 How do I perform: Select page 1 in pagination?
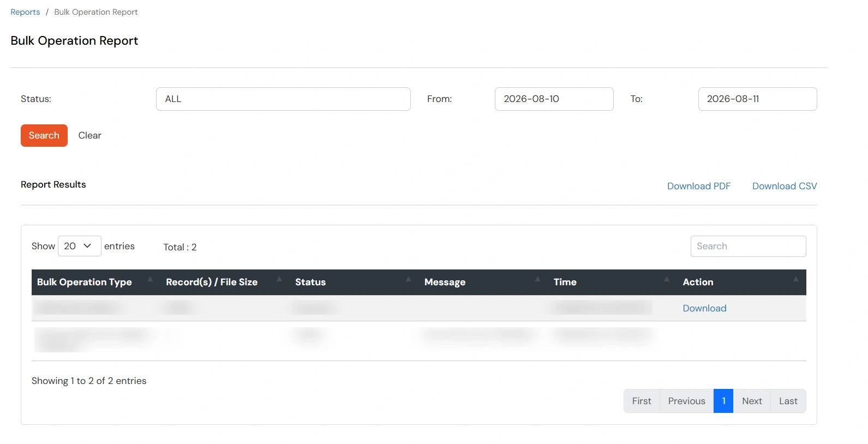point(723,401)
